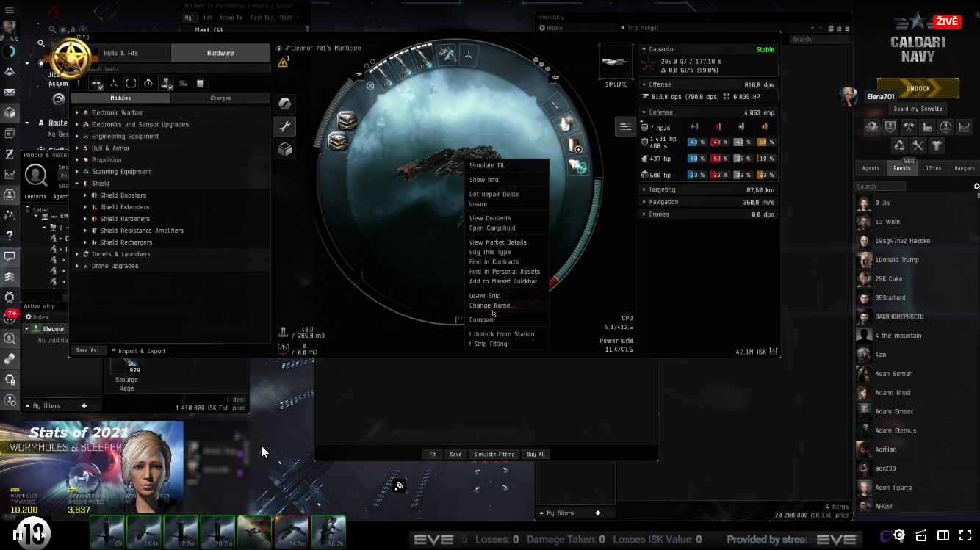
Task: Toggle the dashed-line filter with checkmark in hardware browser
Action: tap(96, 83)
